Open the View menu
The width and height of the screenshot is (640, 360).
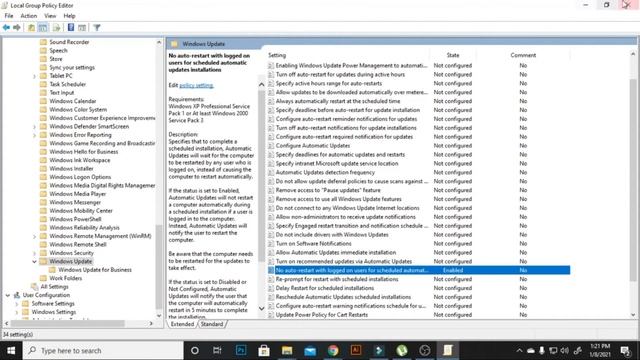pyautogui.click(x=50, y=16)
